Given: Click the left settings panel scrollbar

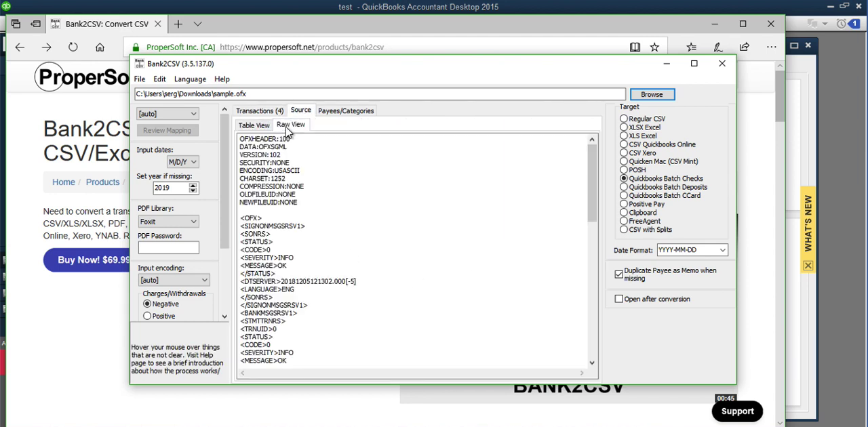Looking at the screenshot, I should [x=224, y=213].
